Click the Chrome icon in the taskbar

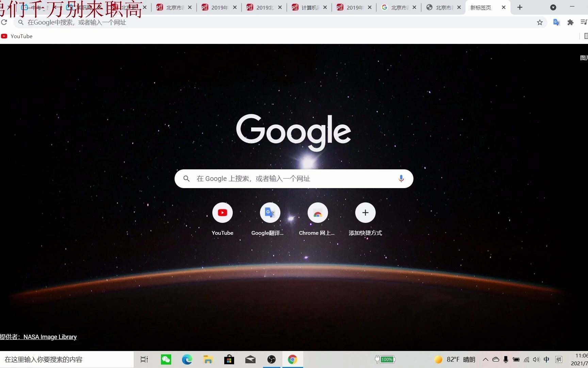click(292, 359)
